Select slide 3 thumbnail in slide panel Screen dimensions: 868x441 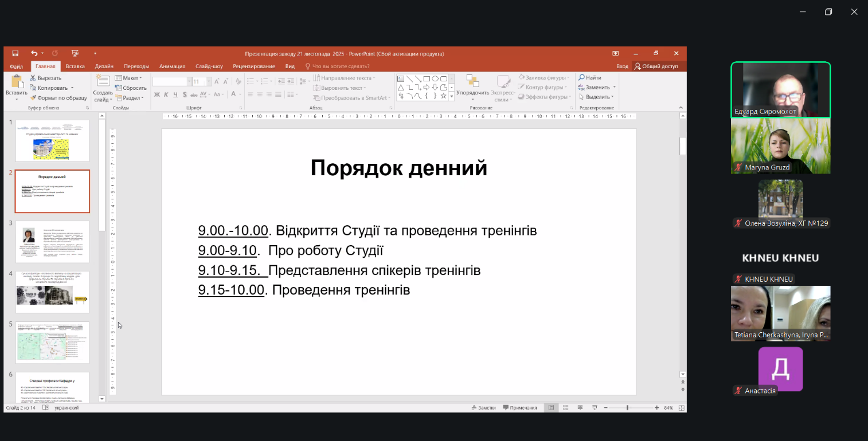[x=52, y=242]
